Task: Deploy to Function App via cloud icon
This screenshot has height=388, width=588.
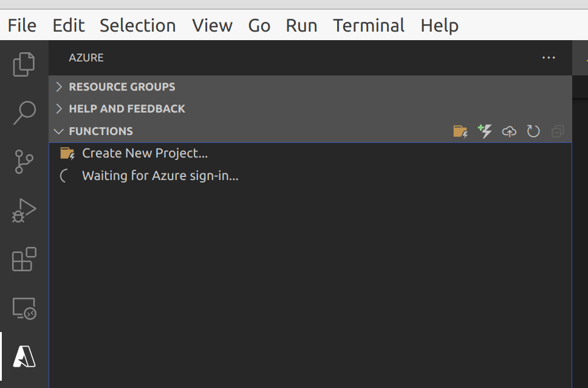Action: click(x=509, y=131)
